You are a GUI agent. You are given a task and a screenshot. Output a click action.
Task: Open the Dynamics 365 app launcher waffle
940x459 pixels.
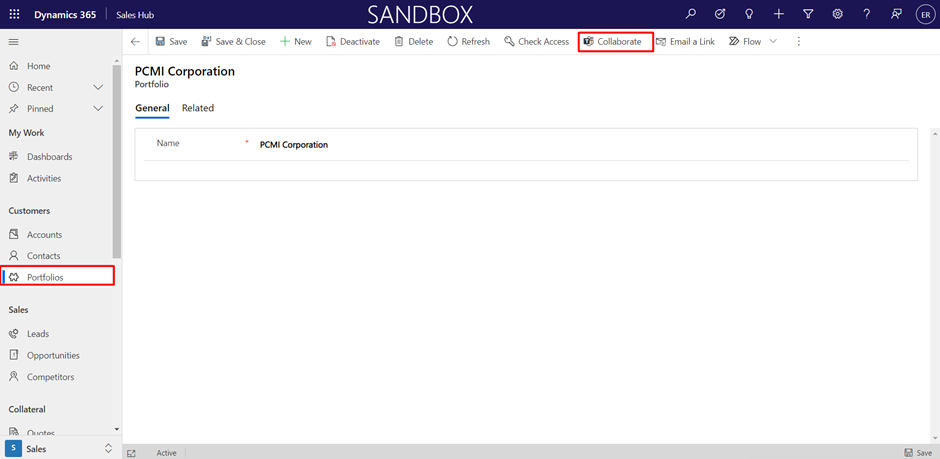point(14,14)
